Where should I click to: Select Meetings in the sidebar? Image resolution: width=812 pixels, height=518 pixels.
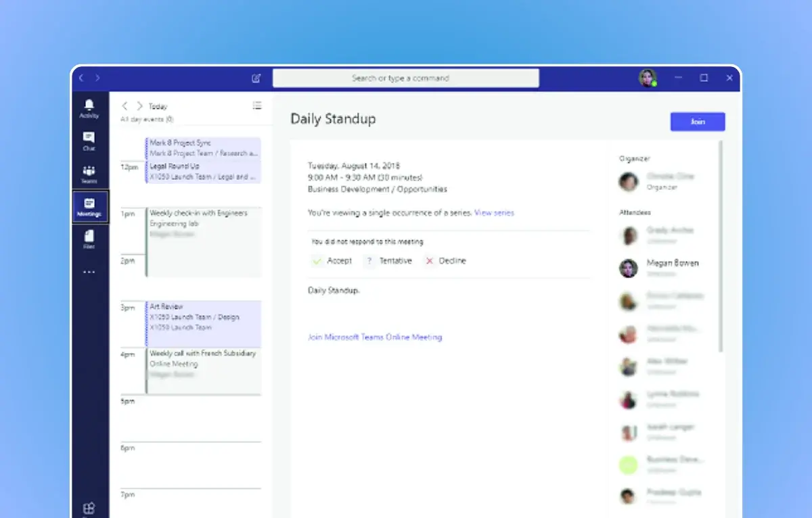pos(89,207)
